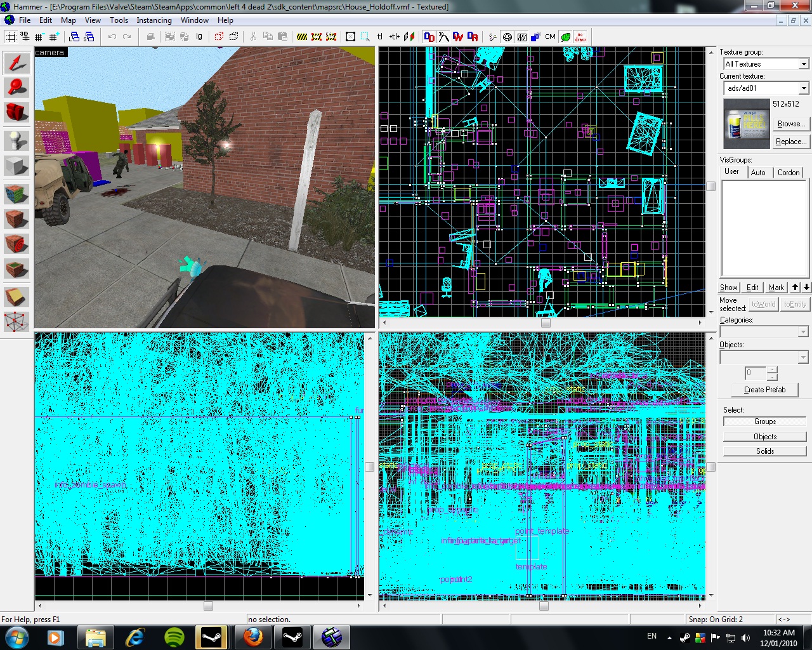Click the bottom-right view horizontal scrollbar thumb

coord(543,606)
